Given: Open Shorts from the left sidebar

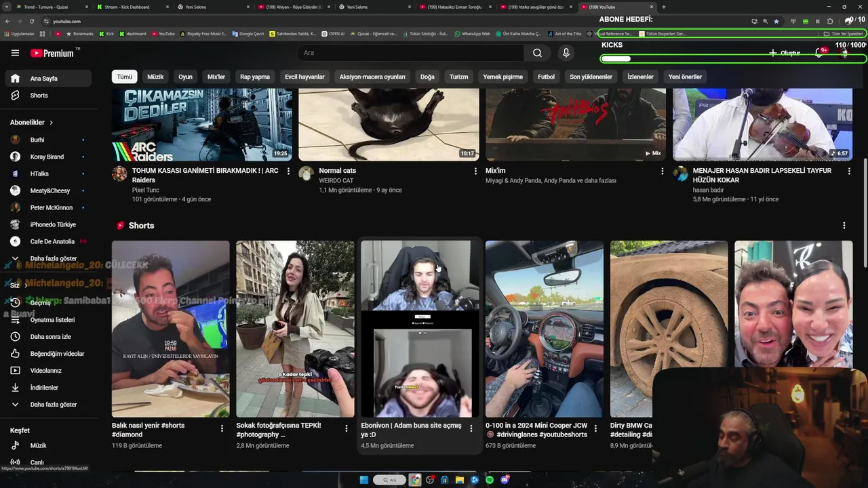Looking at the screenshot, I should point(49,96).
